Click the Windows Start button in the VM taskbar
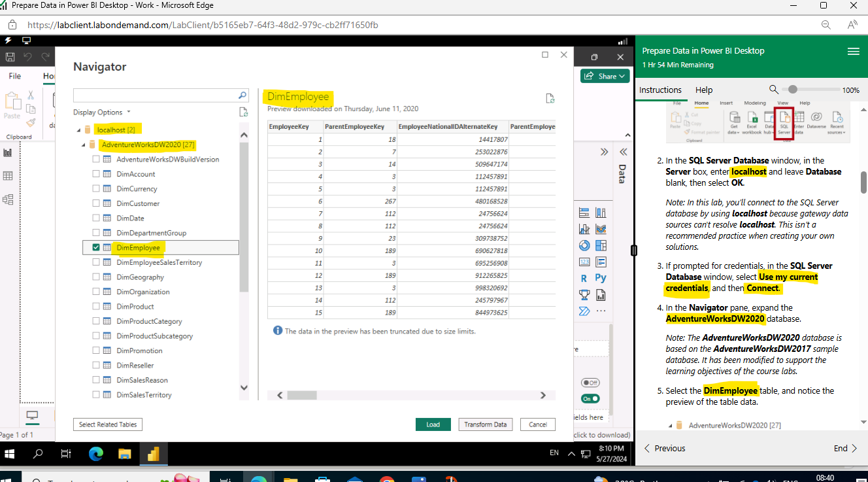Screen dimensions: 868x482 pyautogui.click(x=10, y=453)
